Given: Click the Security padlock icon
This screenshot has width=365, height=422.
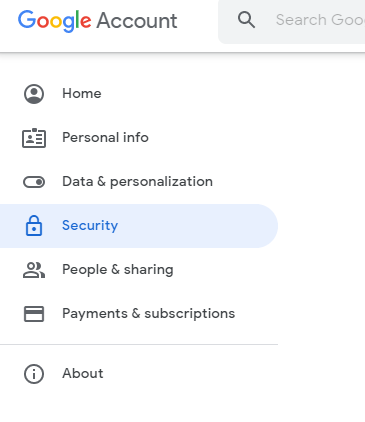Looking at the screenshot, I should pos(34,226).
